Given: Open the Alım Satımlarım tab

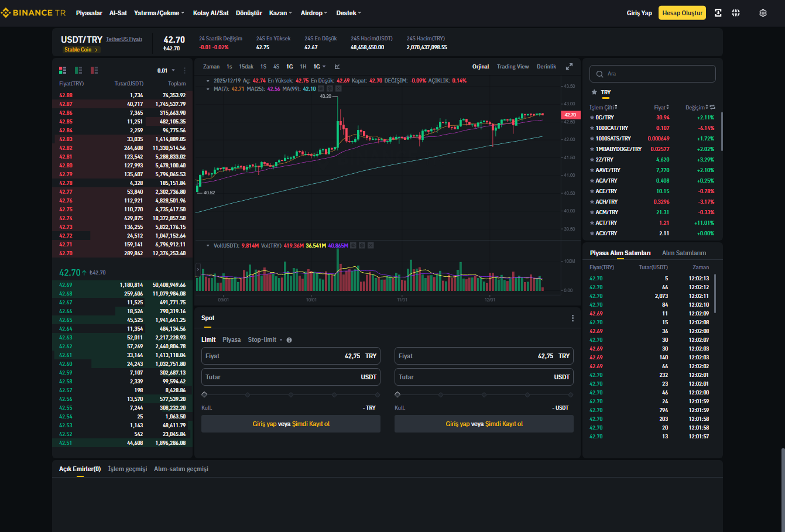Looking at the screenshot, I should pyautogui.click(x=684, y=253).
